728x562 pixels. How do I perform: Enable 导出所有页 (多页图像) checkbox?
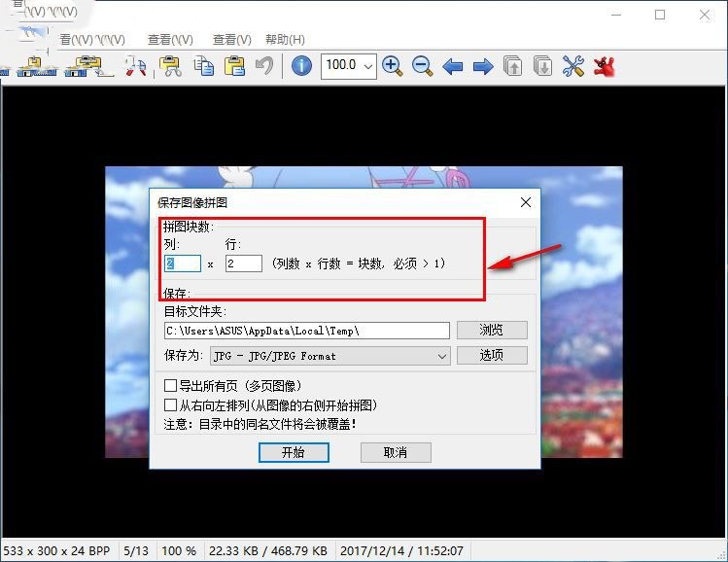coord(170,385)
